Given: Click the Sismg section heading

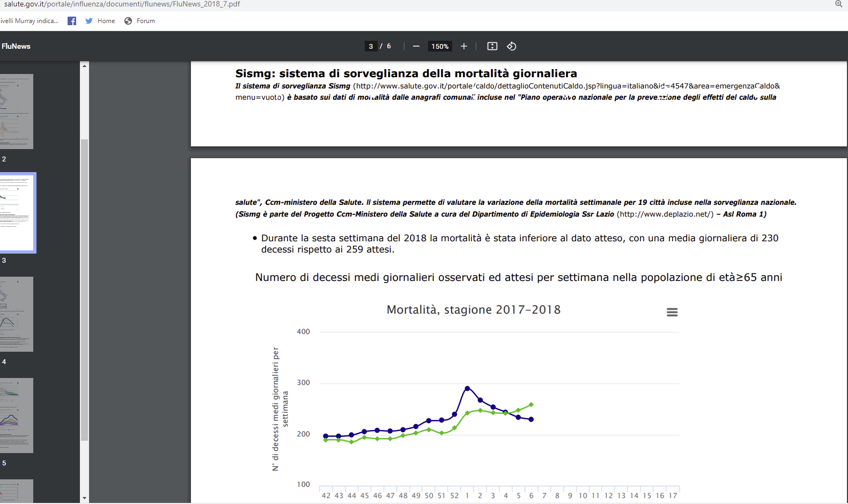Looking at the screenshot, I should [406, 73].
